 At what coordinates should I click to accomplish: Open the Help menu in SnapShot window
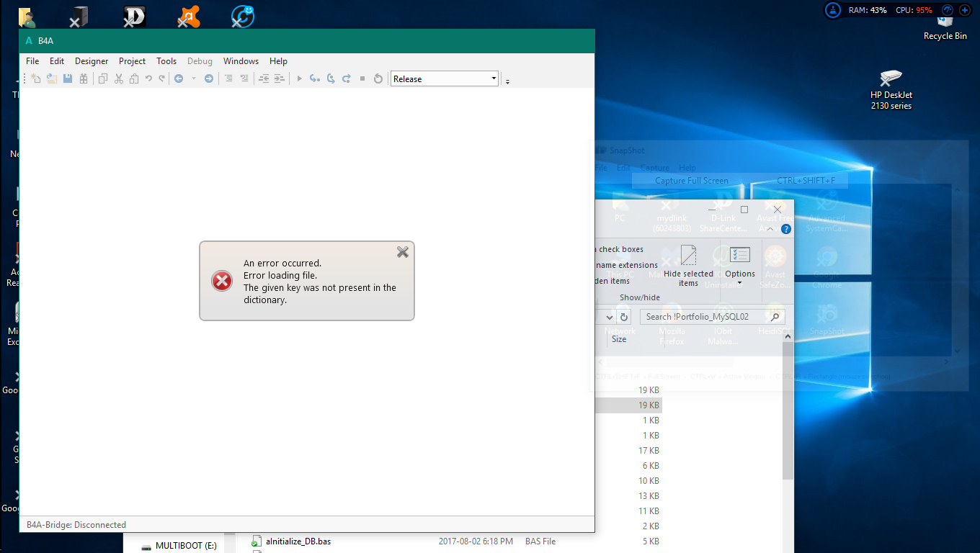point(687,168)
